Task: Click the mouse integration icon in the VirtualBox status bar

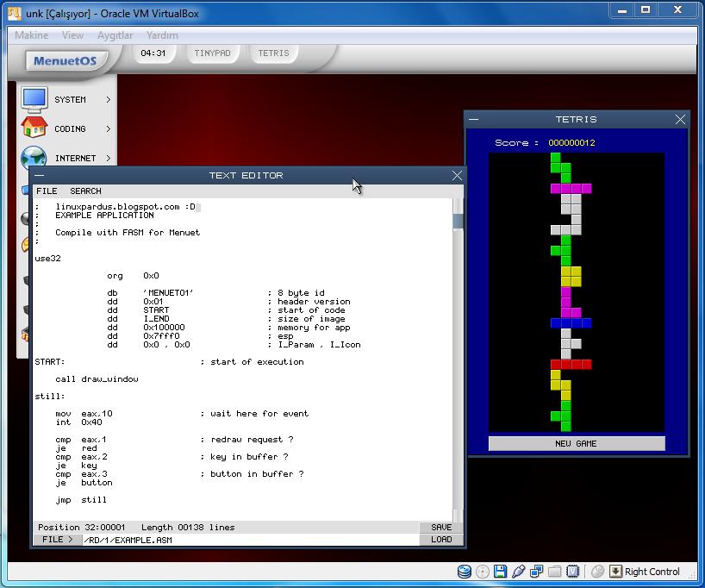Action: pyautogui.click(x=597, y=572)
